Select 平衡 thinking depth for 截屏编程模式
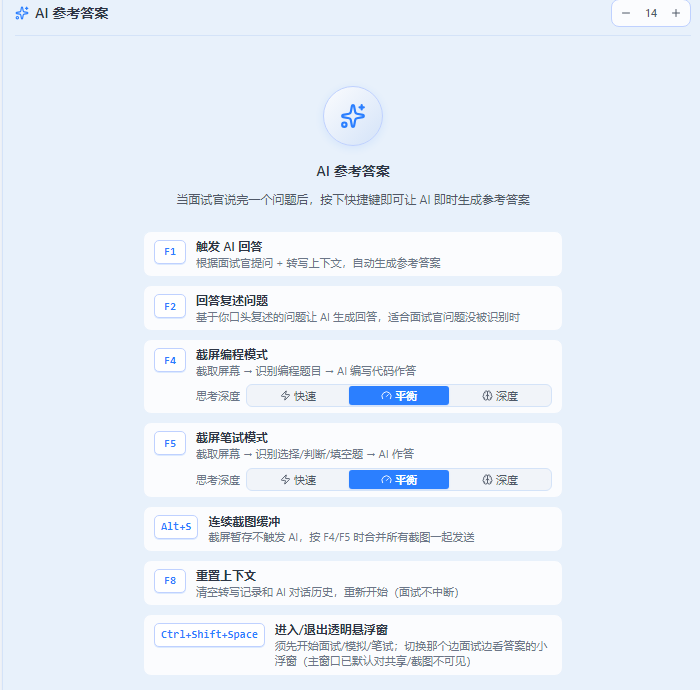This screenshot has width=700, height=690. coord(399,396)
